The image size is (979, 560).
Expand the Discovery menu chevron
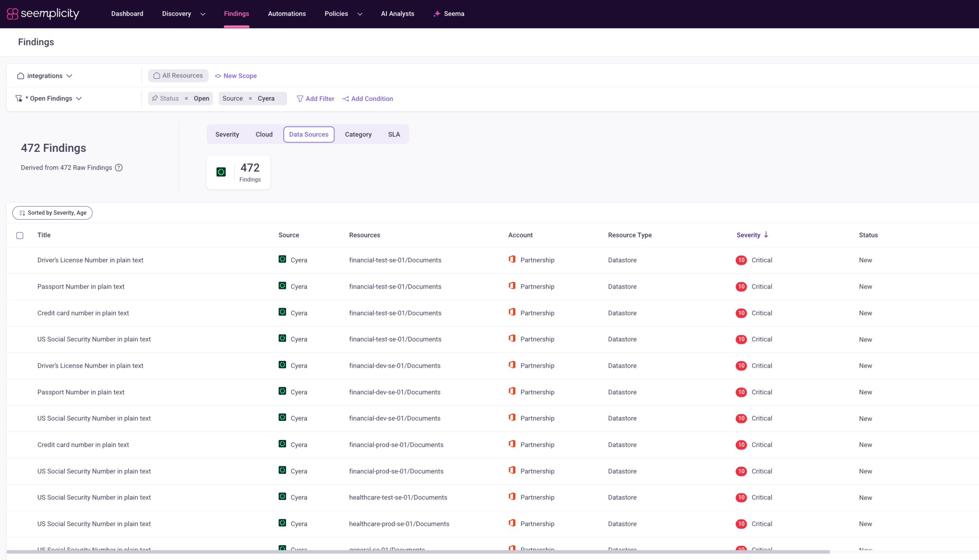point(203,14)
